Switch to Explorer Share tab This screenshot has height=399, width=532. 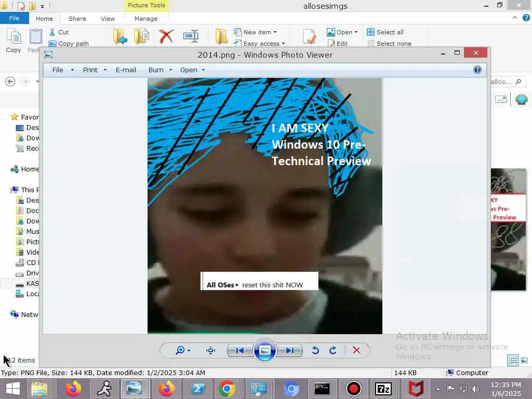tap(77, 19)
